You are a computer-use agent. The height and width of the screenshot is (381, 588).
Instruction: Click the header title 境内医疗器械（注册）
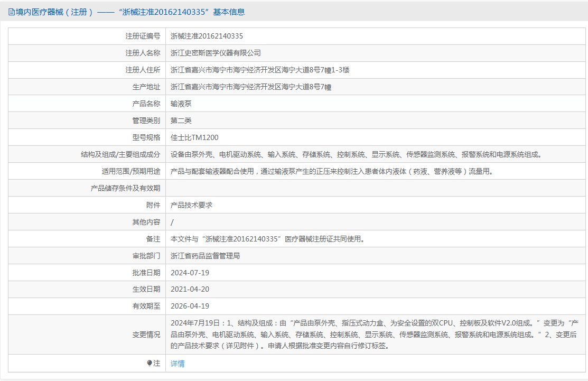(x=55, y=12)
